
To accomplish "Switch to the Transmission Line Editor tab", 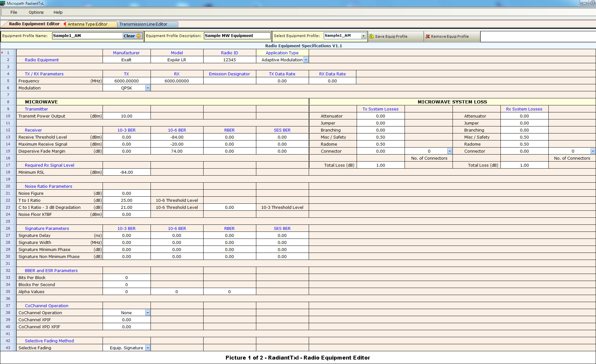I will (x=143, y=24).
